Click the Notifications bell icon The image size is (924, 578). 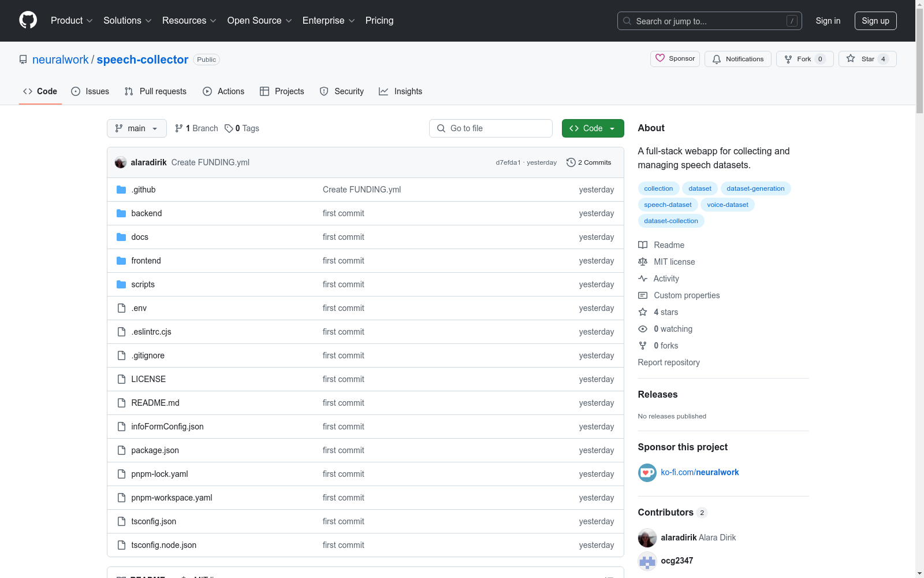pyautogui.click(x=717, y=59)
